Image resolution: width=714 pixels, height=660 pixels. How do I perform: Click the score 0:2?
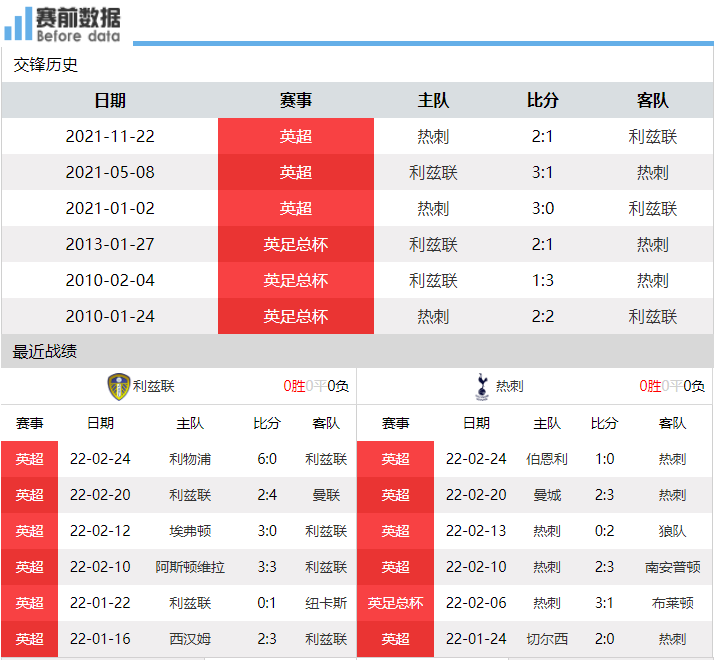click(x=605, y=531)
